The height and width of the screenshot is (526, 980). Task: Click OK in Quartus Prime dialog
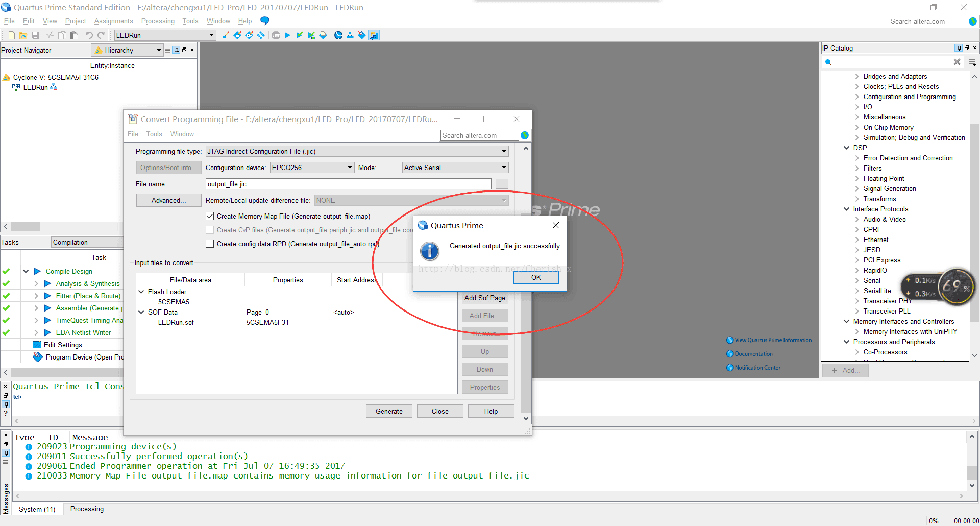[x=536, y=277]
